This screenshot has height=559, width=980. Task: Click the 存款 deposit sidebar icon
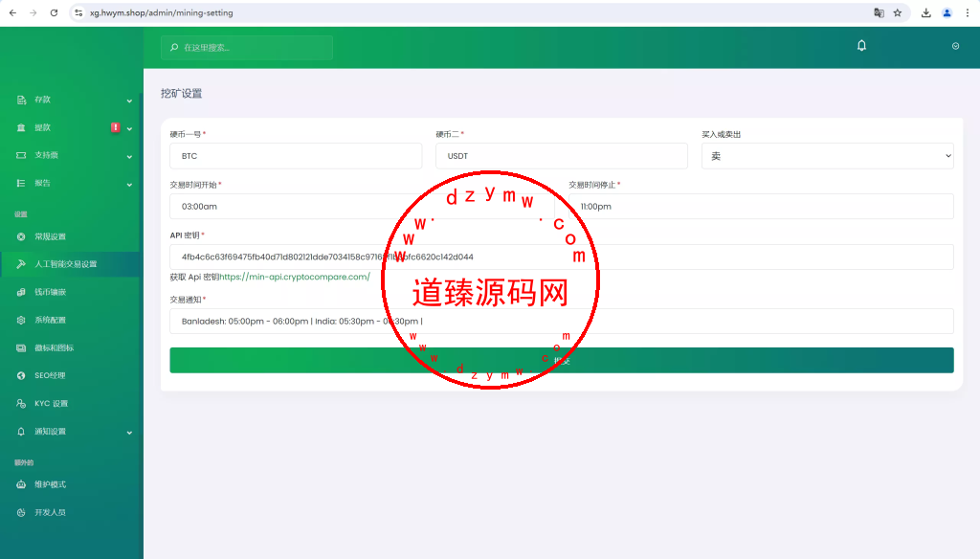(21, 101)
